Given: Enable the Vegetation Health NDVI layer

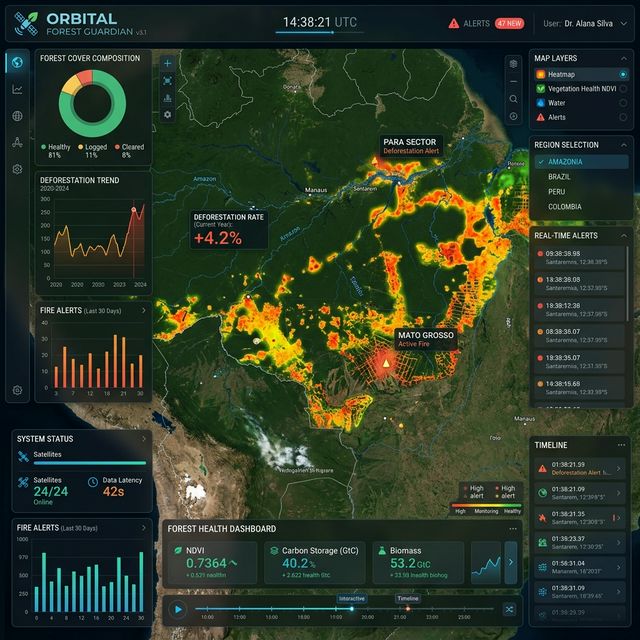Looking at the screenshot, I should (624, 88).
